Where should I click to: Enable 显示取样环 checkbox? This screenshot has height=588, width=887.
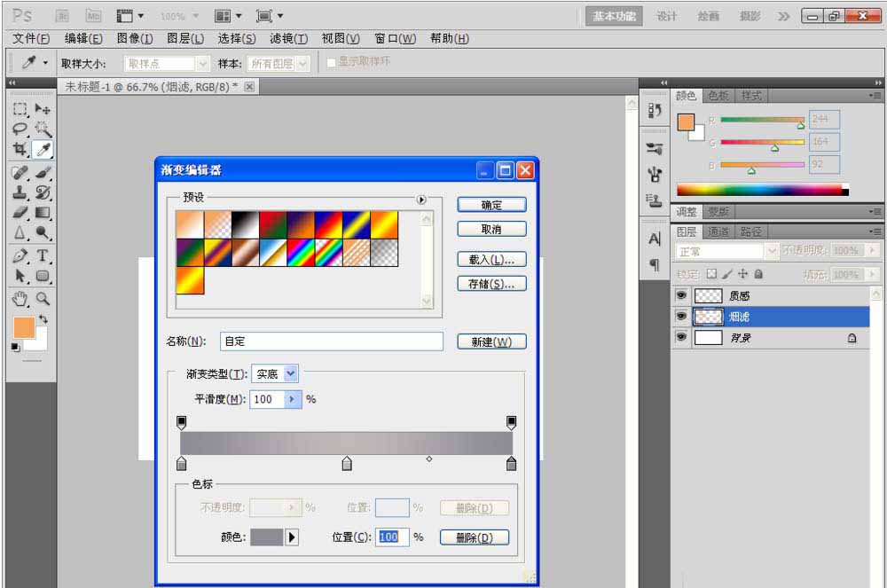(332, 62)
